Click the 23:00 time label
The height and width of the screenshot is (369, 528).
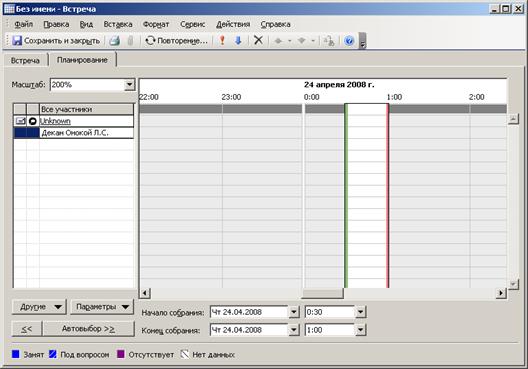click(231, 97)
